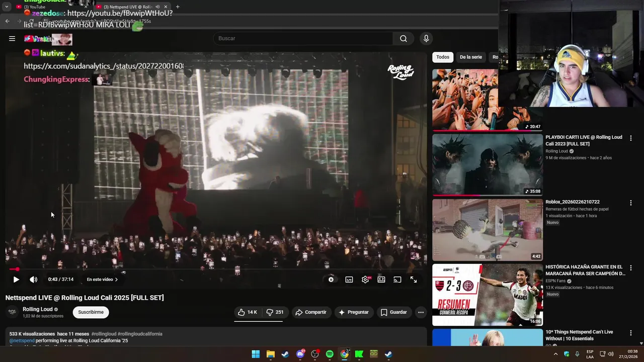The width and height of the screenshot is (644, 362).
Task: Select the Todos filter chip
Action: coord(443,57)
